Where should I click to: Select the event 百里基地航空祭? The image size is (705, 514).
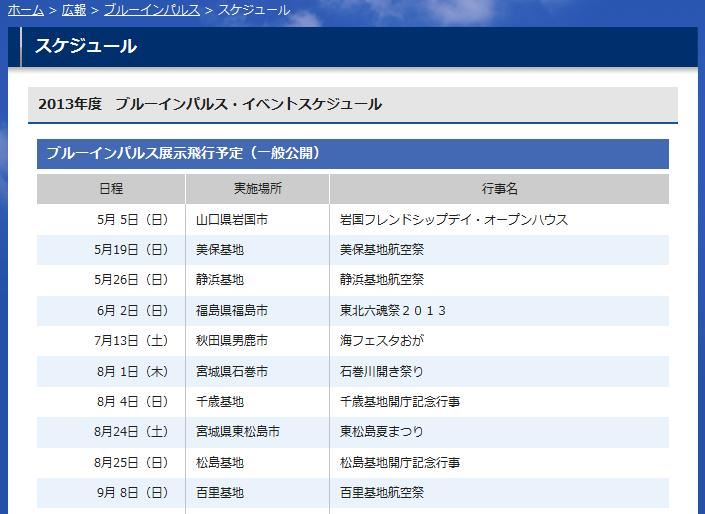[382, 492]
